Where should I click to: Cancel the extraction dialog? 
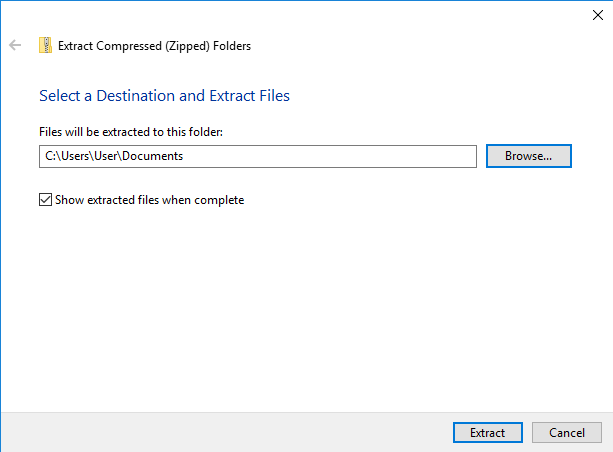pos(566,432)
